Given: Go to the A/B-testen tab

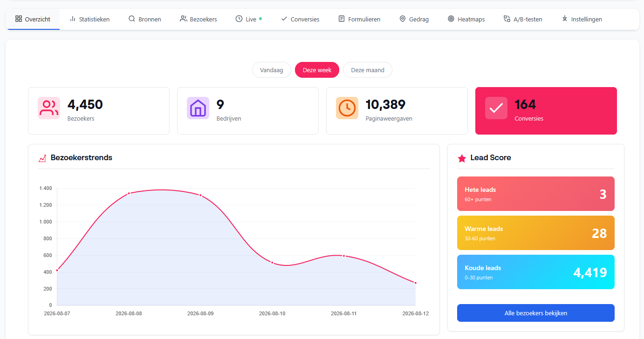Looking at the screenshot, I should coord(523,19).
